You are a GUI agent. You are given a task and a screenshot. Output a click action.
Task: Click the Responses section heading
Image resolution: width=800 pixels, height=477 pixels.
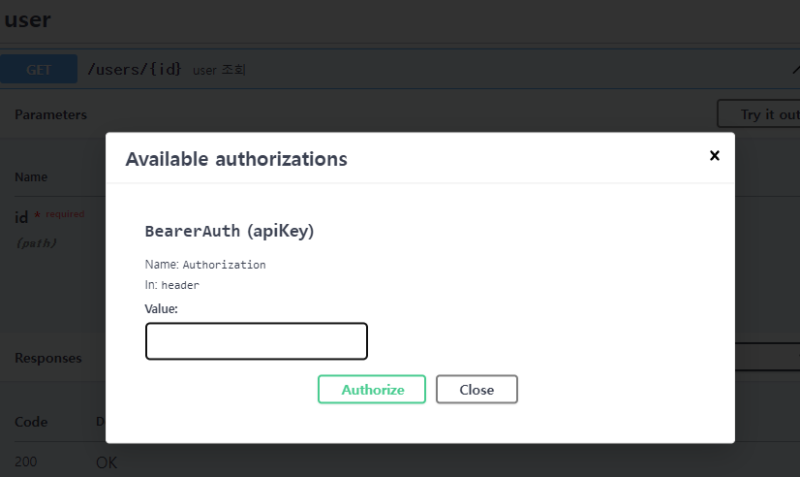(48, 357)
